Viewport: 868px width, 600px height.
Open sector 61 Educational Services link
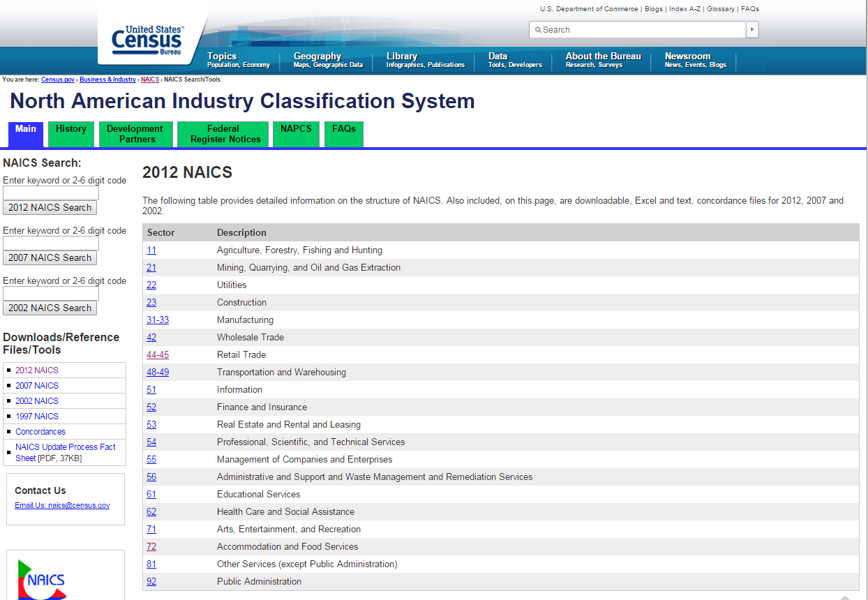[x=151, y=495]
